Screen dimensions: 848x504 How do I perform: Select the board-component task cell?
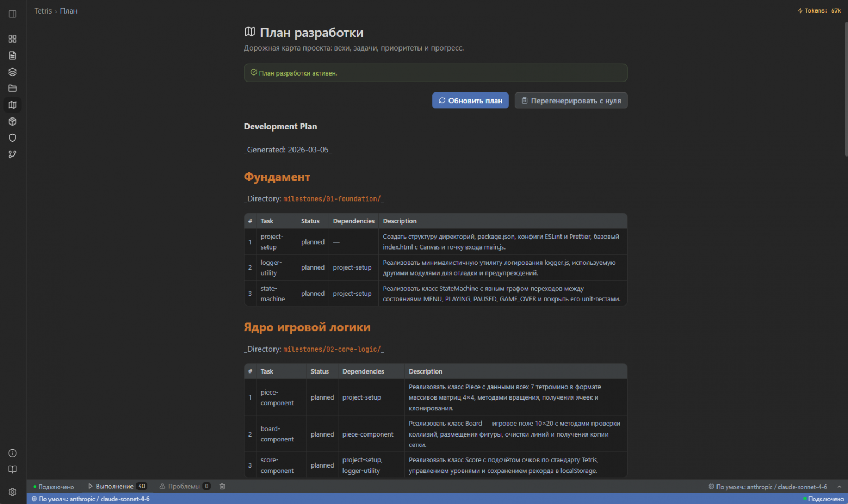[x=281, y=434]
